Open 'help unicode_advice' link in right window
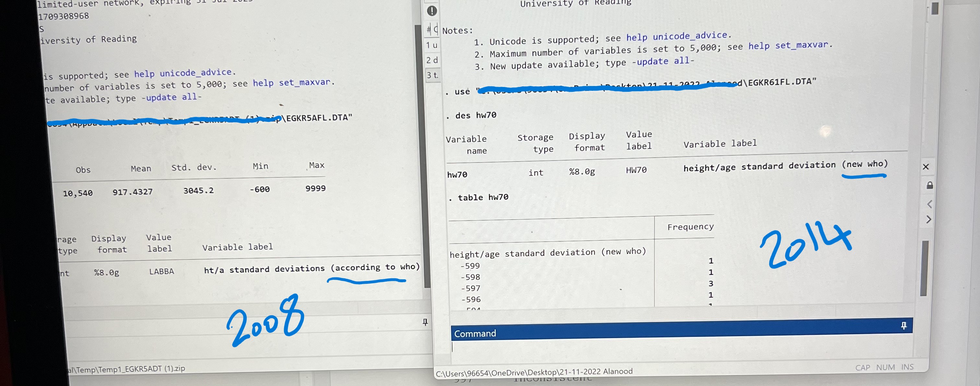Image resolution: width=980 pixels, height=386 pixels. coord(677,37)
